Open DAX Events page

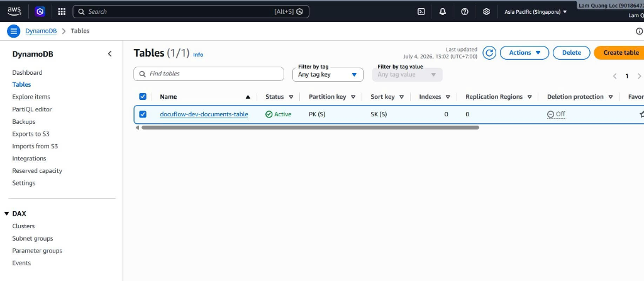coord(21,263)
